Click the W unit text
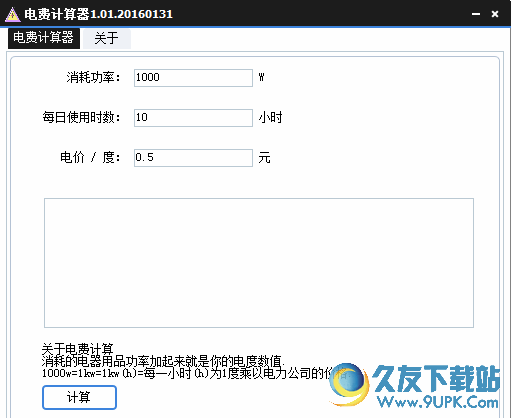 click(x=261, y=77)
